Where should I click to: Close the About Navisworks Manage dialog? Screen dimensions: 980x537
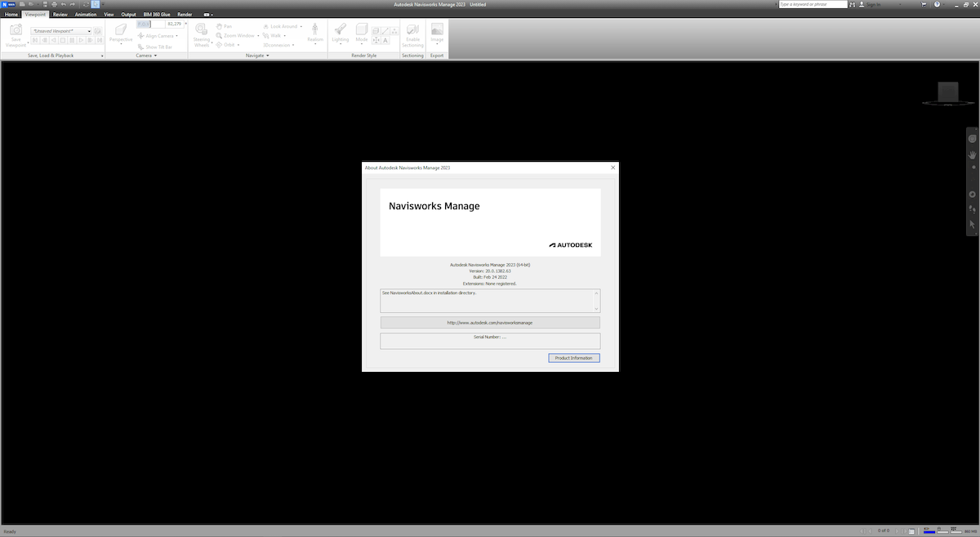[612, 168]
